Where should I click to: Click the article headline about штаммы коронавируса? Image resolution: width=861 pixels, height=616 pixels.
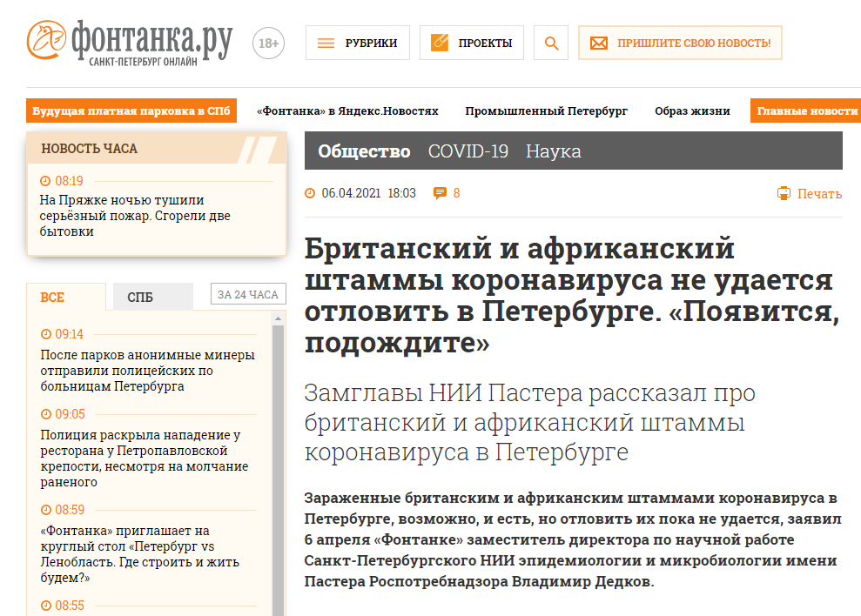click(x=572, y=295)
